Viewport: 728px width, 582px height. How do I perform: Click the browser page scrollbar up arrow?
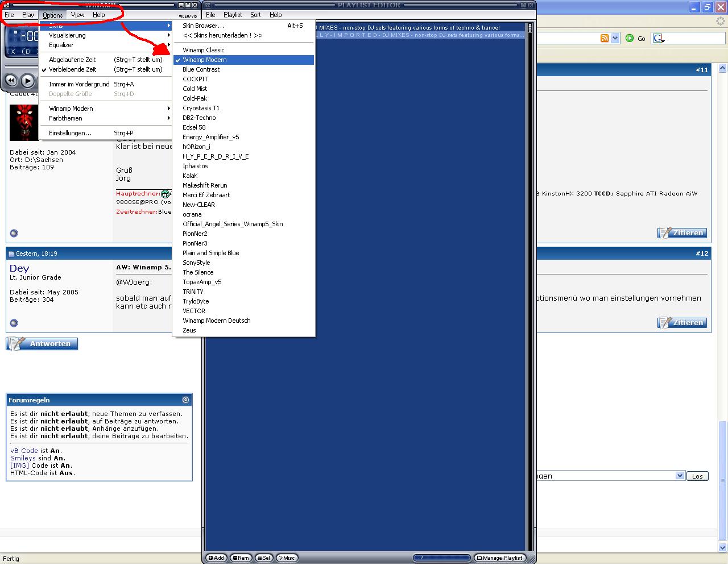click(723, 68)
